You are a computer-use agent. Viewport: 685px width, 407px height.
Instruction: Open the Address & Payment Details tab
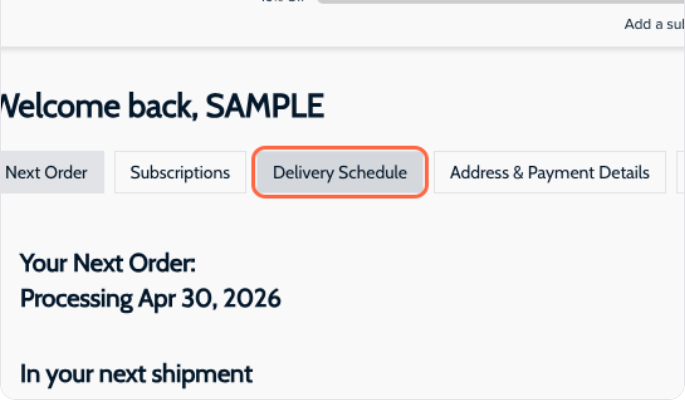click(550, 173)
